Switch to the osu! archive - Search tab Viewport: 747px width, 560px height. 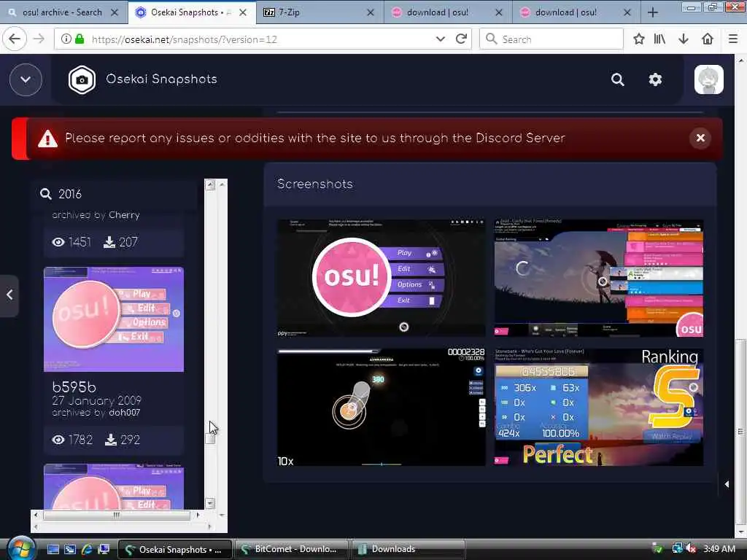[x=62, y=12]
